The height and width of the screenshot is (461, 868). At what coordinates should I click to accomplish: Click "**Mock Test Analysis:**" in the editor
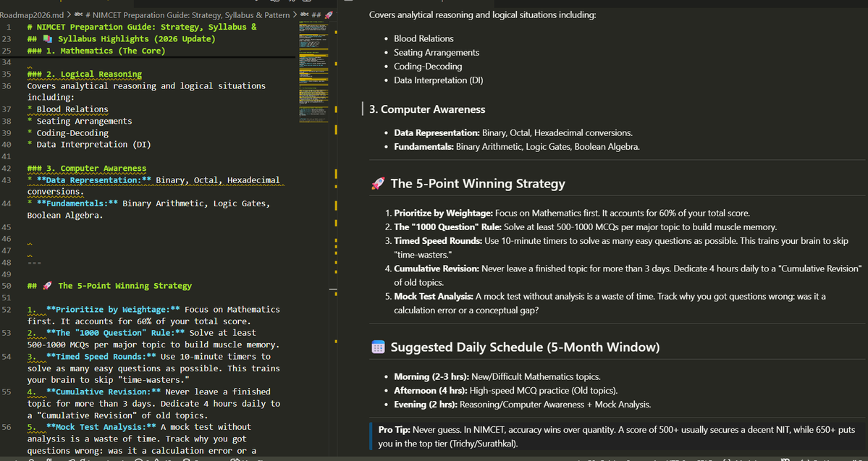(101, 427)
